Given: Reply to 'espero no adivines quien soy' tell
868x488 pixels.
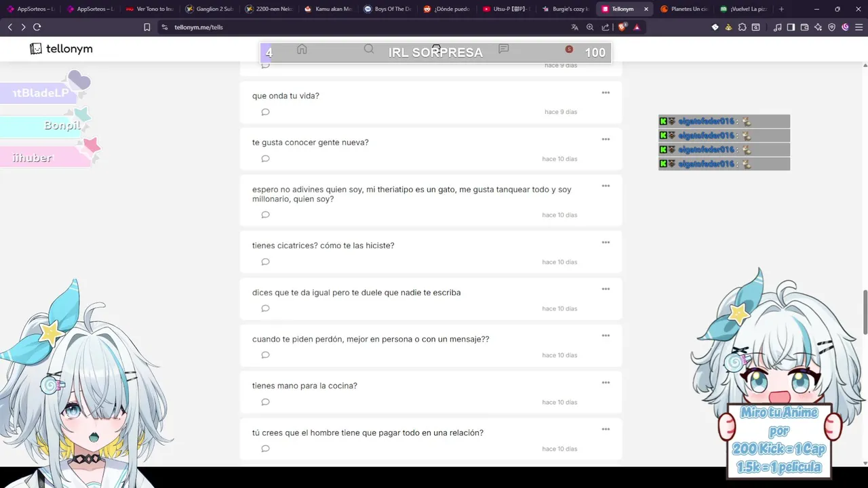Looking at the screenshot, I should coord(265,215).
